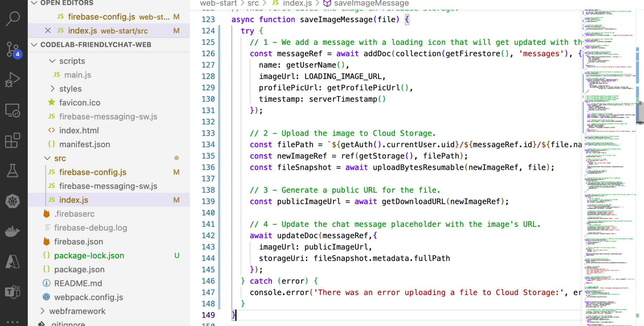Click uploadBytesResumable in the code
Image resolution: width=644 pixels, height=326 pixels.
(x=418, y=167)
